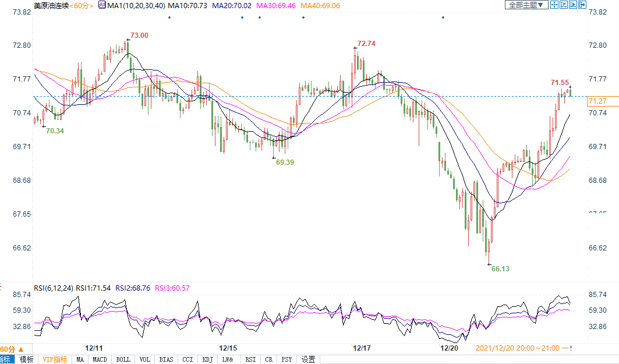Image resolution: width=619 pixels, height=364 pixels.
Task: Click the 设置 settings button
Action: pyautogui.click(x=308, y=359)
